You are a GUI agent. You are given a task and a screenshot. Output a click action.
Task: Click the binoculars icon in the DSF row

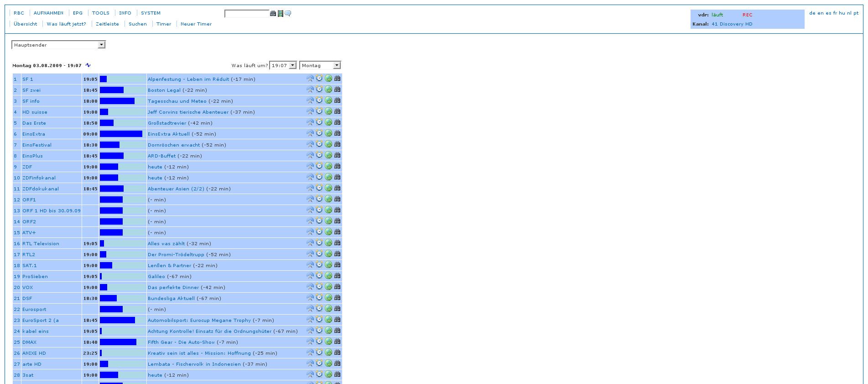pyautogui.click(x=338, y=298)
